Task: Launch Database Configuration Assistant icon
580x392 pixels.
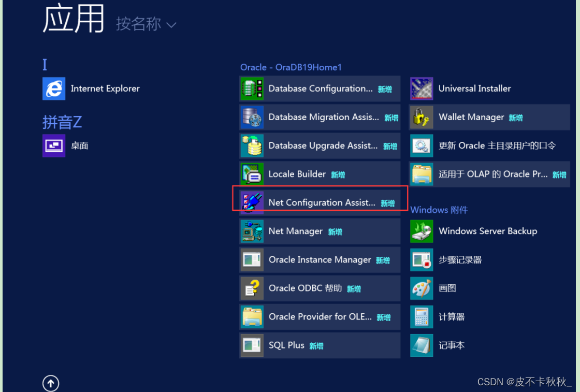Action: tap(252, 89)
